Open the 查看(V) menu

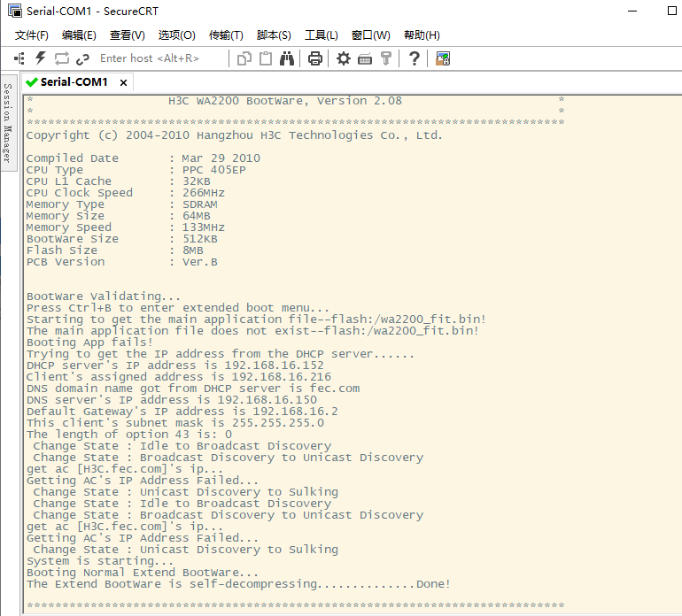point(127,35)
